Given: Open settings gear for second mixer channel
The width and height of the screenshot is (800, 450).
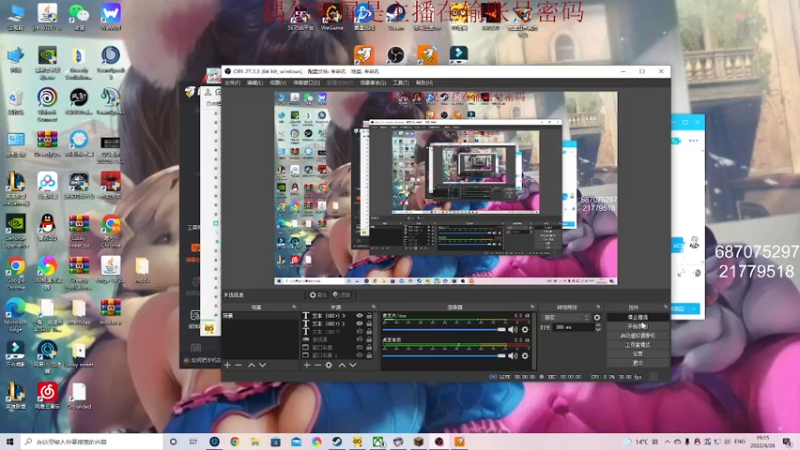Looking at the screenshot, I should (525, 356).
